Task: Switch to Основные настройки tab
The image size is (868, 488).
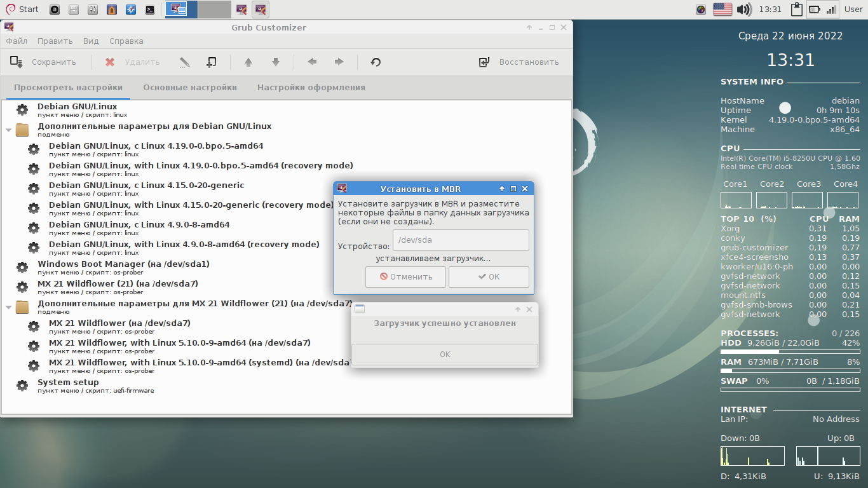Action: (x=190, y=88)
